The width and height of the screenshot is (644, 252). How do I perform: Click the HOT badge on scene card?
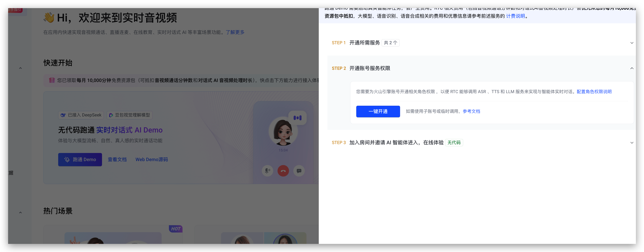click(176, 229)
